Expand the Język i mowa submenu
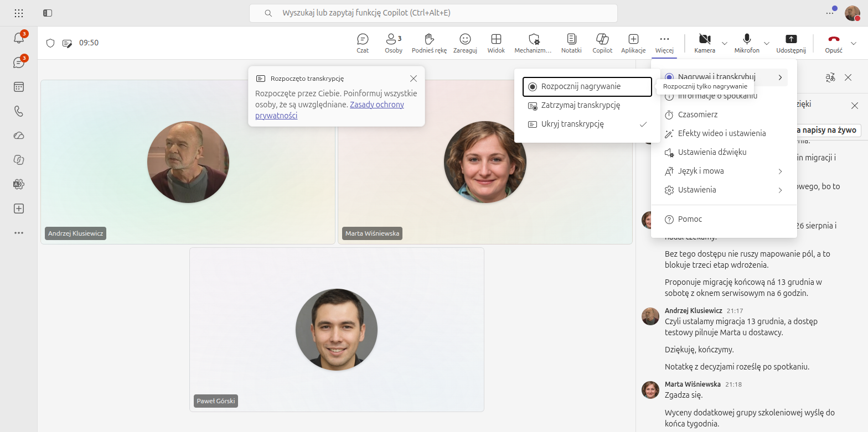Viewport: 868px width, 432px height. point(724,171)
